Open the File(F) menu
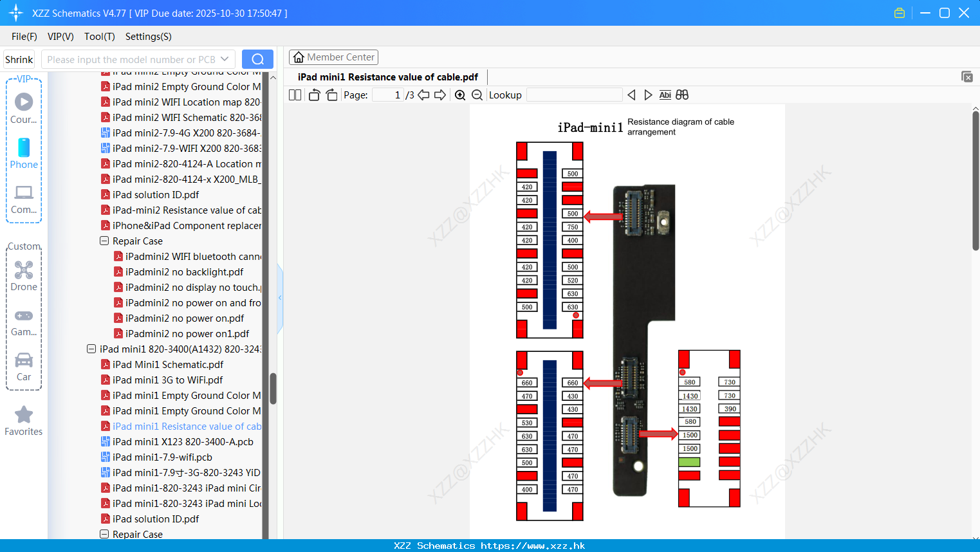This screenshot has width=980, height=552. (x=24, y=37)
